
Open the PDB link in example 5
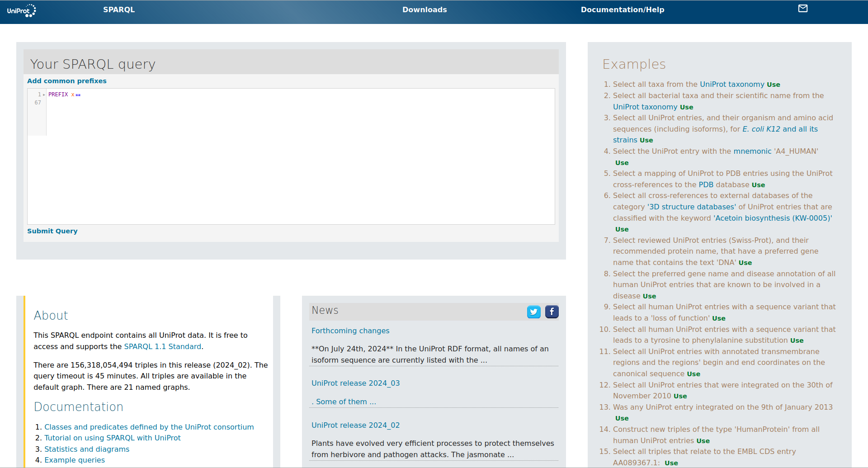(x=706, y=184)
